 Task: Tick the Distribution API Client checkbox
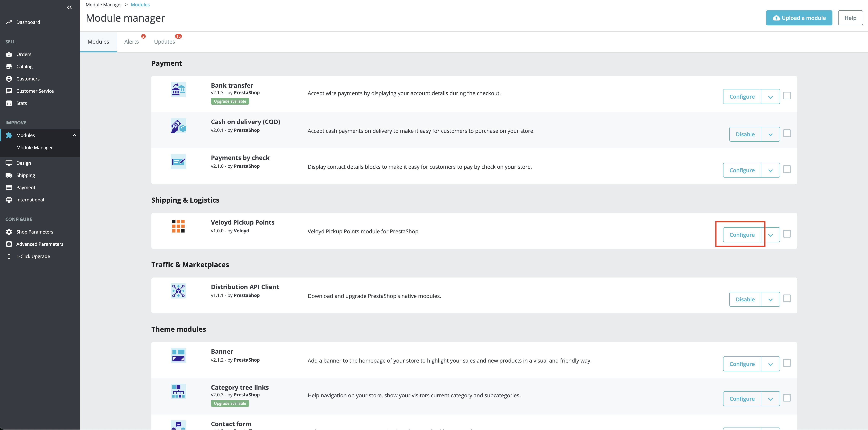tap(787, 299)
